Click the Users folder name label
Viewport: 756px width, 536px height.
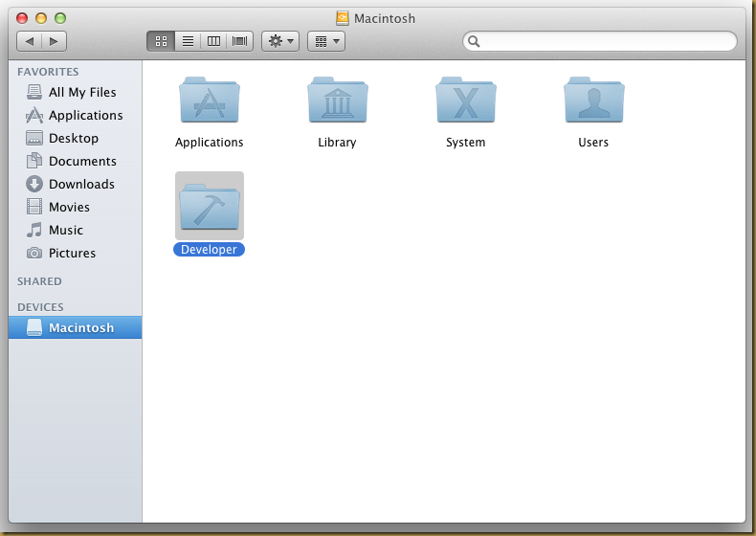click(593, 143)
